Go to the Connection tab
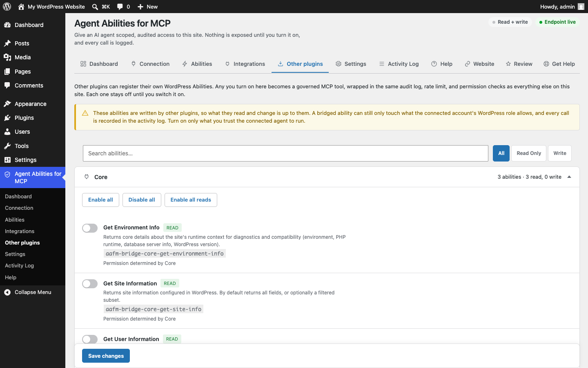588x368 pixels. [x=150, y=64]
